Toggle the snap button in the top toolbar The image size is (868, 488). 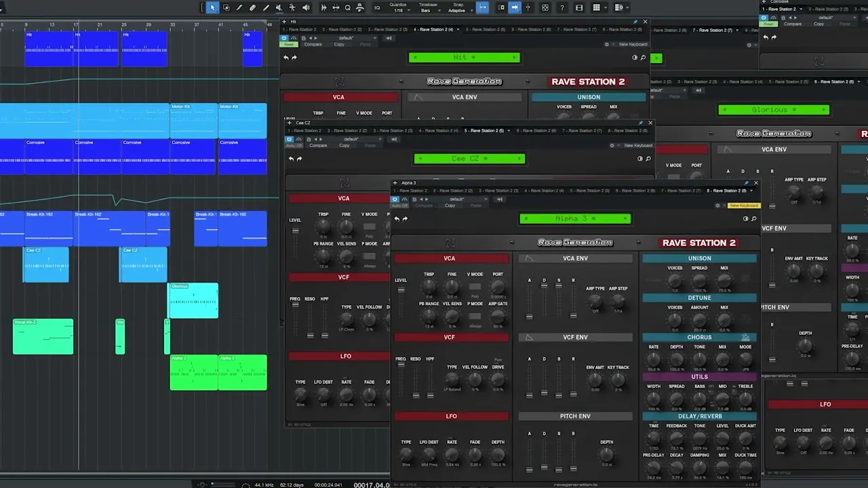tap(482, 7)
